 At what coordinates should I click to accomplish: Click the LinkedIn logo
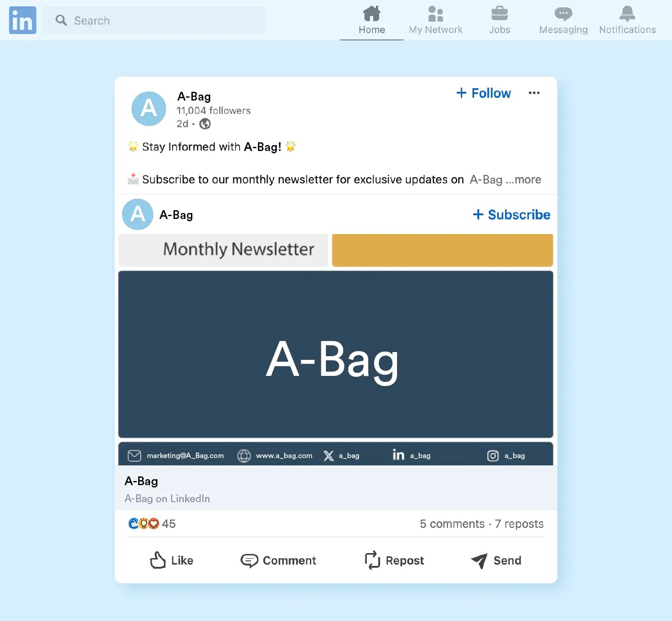point(22,20)
